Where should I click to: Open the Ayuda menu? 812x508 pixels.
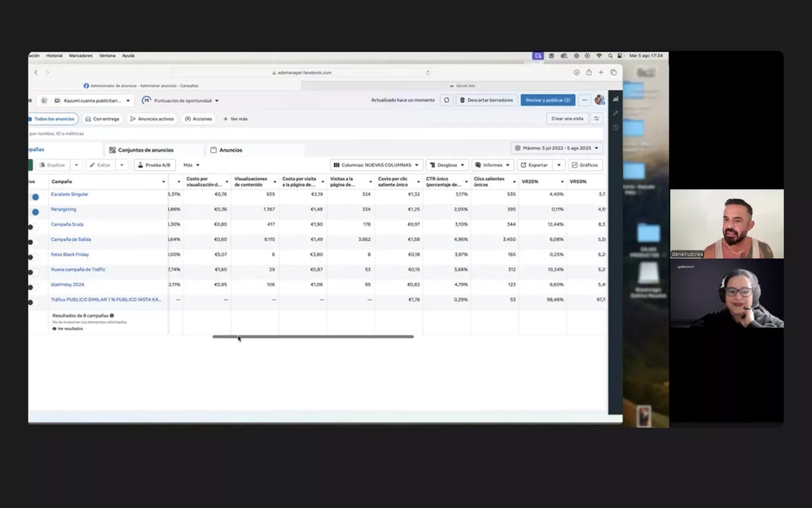[x=128, y=56]
